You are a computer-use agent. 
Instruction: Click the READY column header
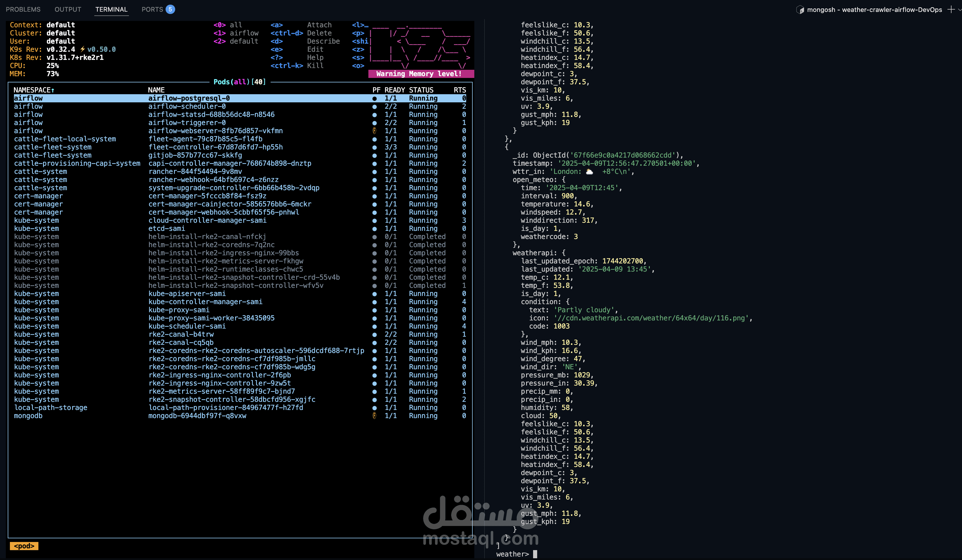click(x=395, y=90)
